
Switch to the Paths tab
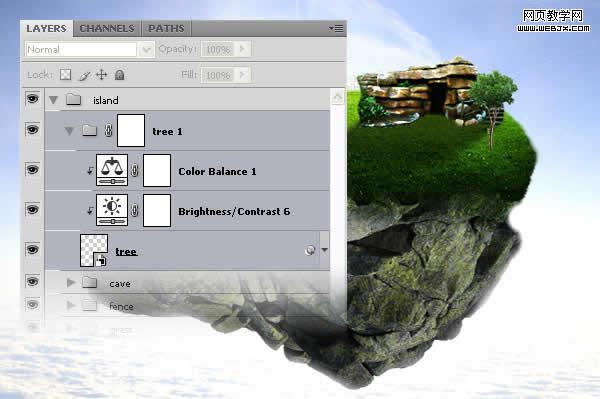point(166,29)
